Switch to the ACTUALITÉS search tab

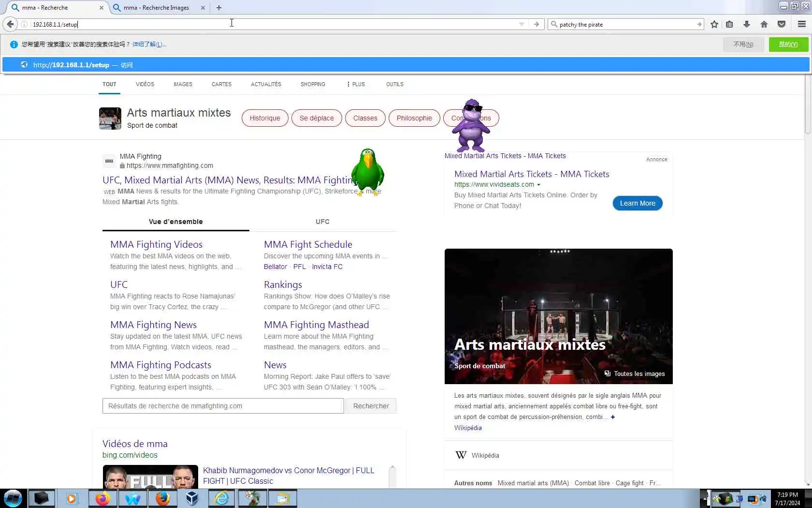point(266,84)
